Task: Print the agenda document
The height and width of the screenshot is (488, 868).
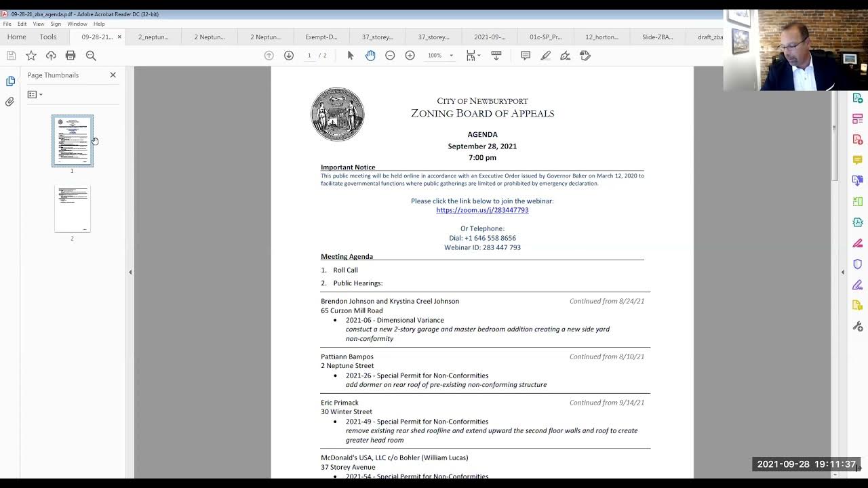Action: point(71,56)
